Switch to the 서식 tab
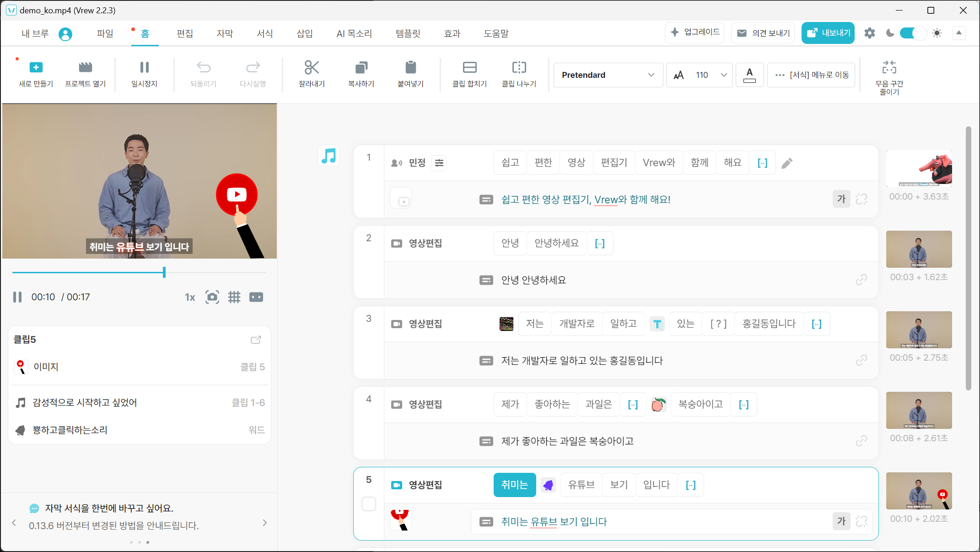Image resolution: width=980 pixels, height=552 pixels. pos(265,33)
